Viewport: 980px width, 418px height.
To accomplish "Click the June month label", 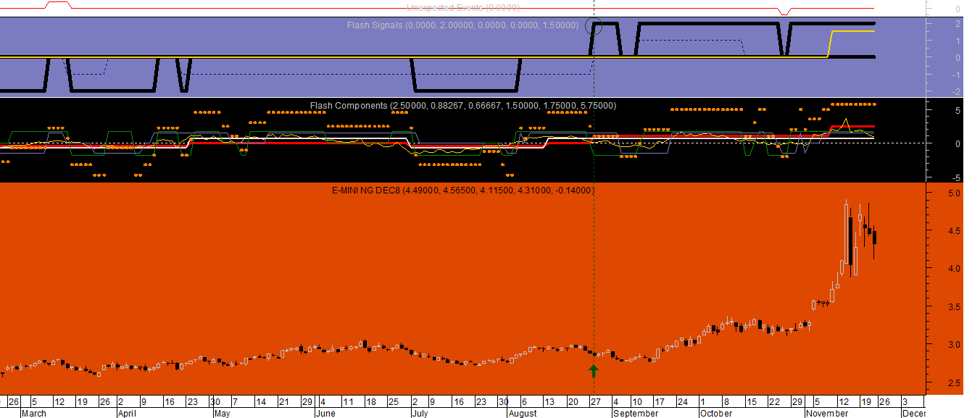I will point(326,414).
